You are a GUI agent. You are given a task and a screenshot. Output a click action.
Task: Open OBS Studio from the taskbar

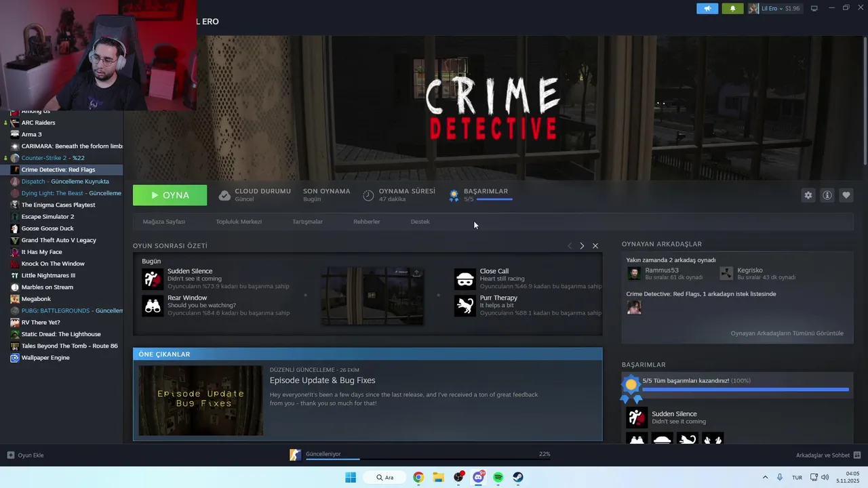(x=458, y=477)
